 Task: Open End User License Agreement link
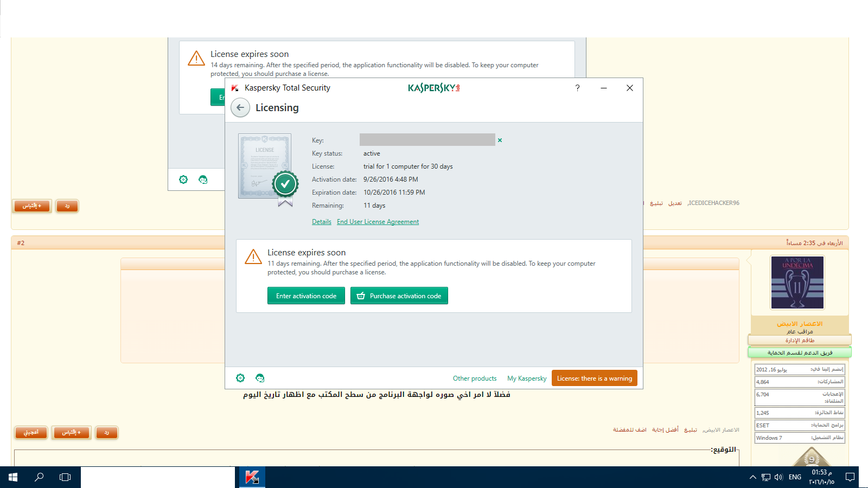click(378, 222)
